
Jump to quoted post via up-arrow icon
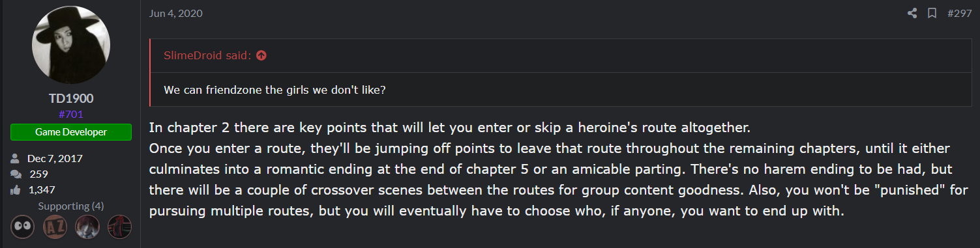coord(261,55)
